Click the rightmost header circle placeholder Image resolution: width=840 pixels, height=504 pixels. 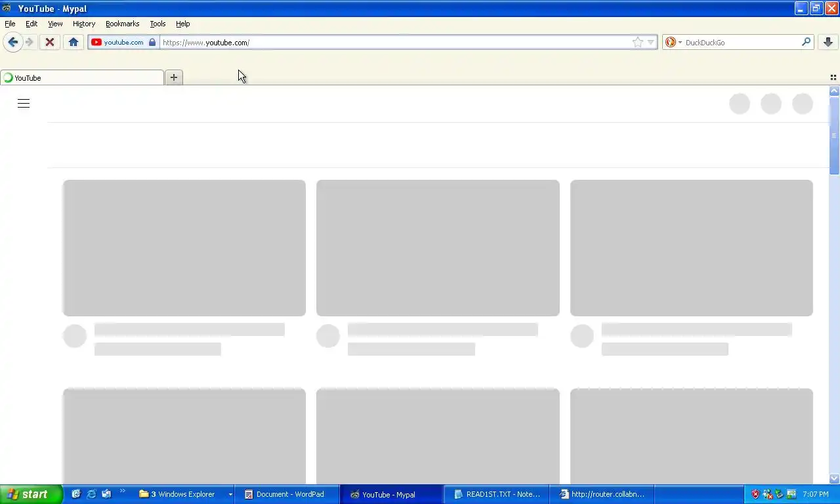[x=803, y=104]
